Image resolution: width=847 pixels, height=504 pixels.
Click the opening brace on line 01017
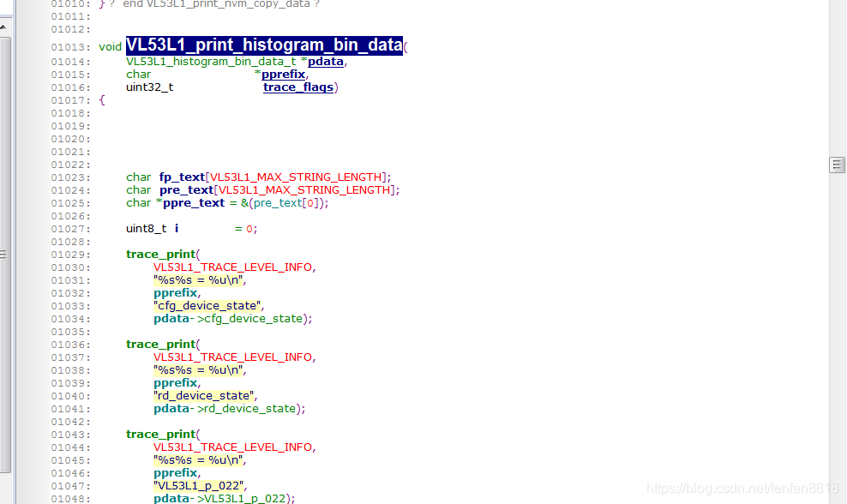[102, 100]
